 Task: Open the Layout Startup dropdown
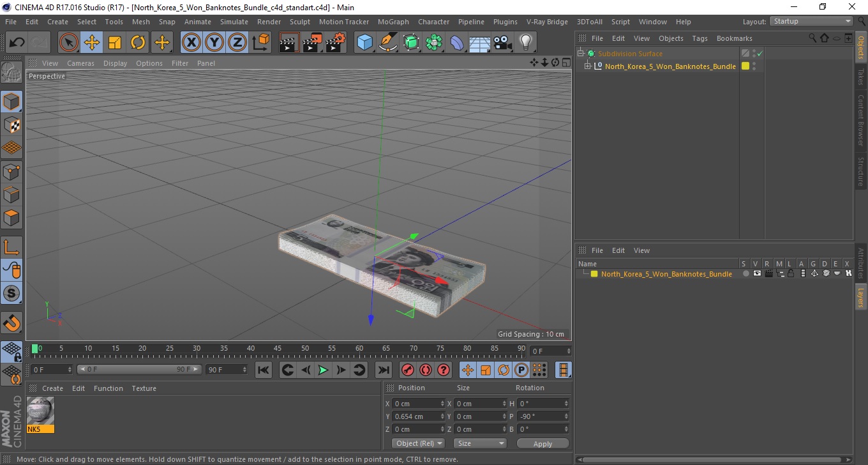pyautogui.click(x=811, y=21)
